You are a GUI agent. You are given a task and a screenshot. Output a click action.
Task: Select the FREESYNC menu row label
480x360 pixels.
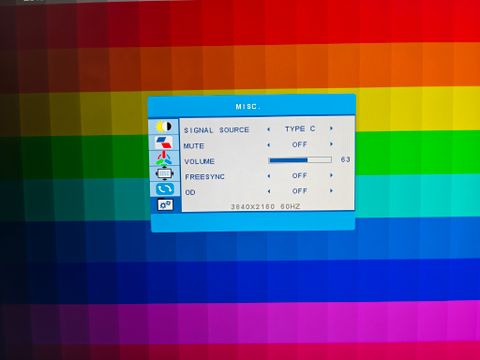coord(205,177)
